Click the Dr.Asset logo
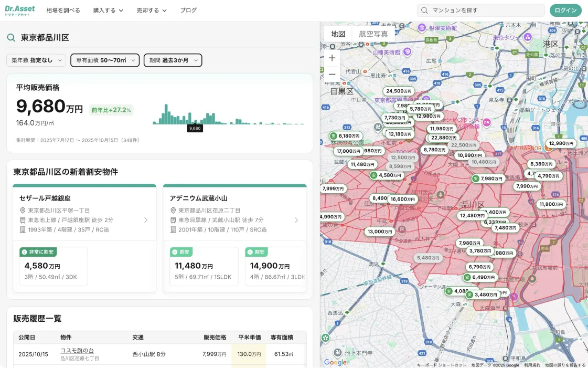Screen dimensions: 588x368 tap(20, 10)
